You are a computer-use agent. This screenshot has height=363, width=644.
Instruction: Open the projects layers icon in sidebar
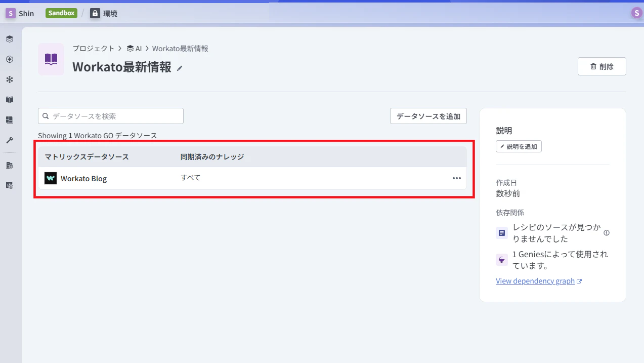(x=10, y=39)
